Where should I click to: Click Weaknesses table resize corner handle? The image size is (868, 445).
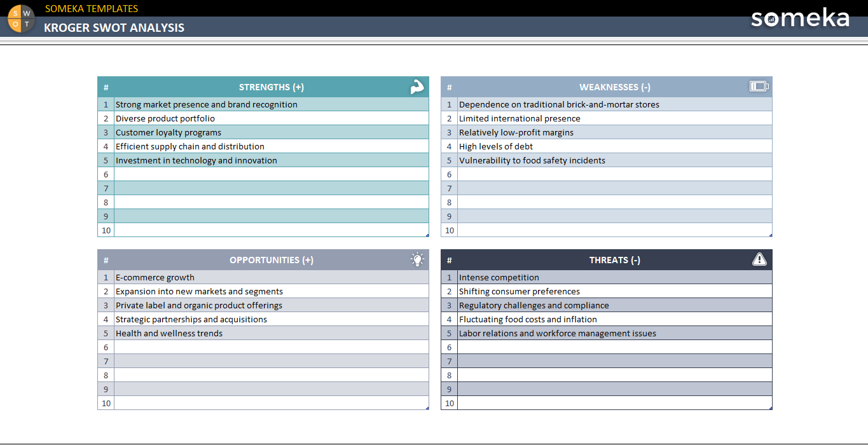tap(771, 235)
